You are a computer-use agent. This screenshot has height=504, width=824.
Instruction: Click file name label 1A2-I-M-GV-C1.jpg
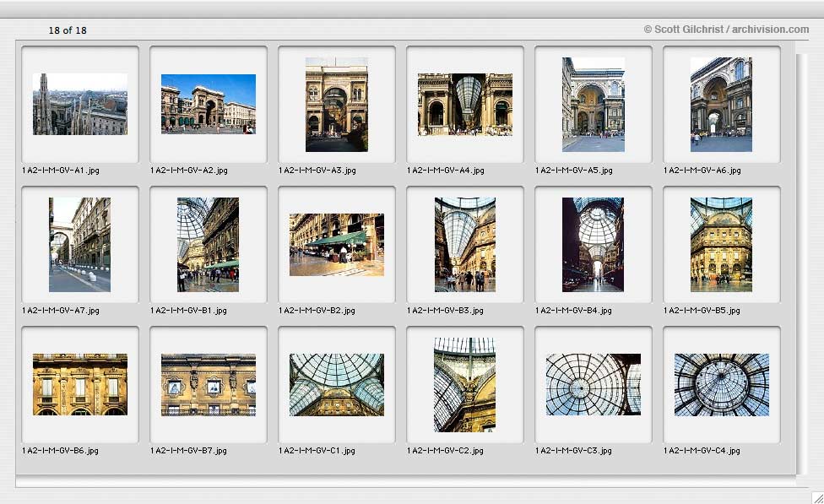click(317, 451)
